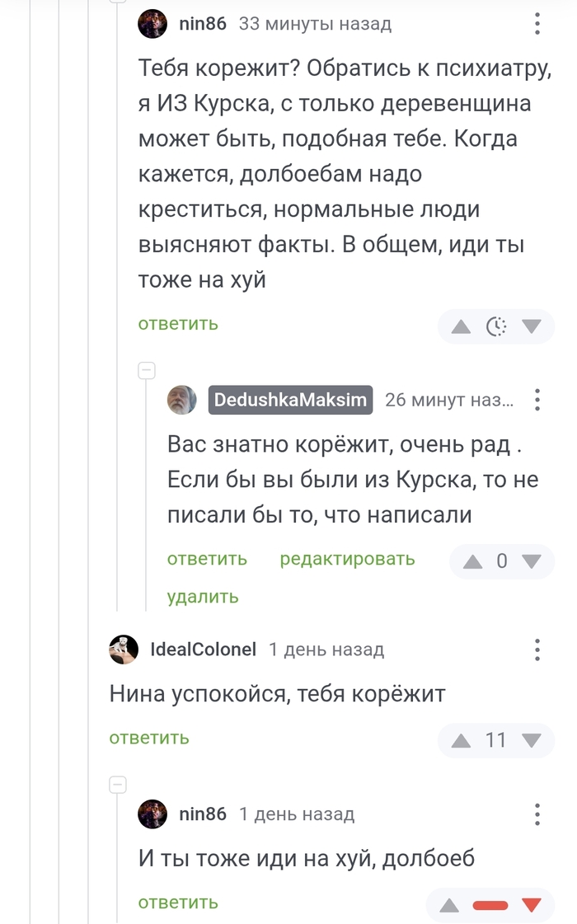Screen dimensions: 577x924
Task: Open IdealColonel's profile avatar
Action: (124, 650)
